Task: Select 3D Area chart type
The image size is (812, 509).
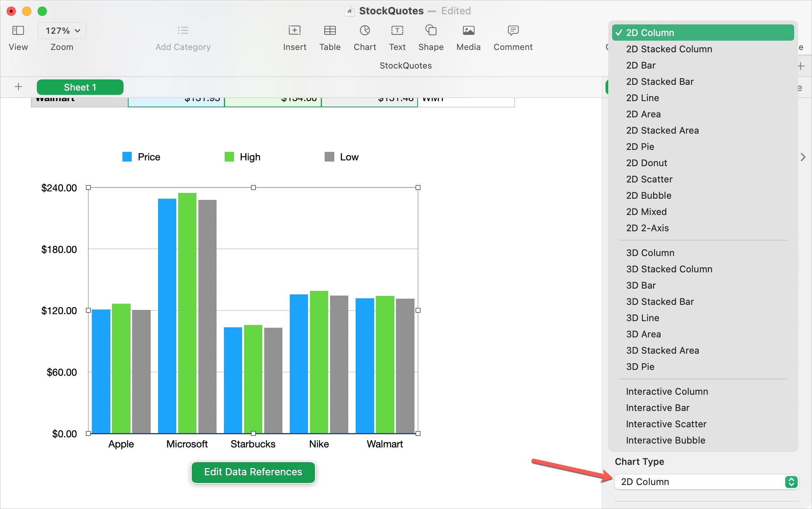Action: pyautogui.click(x=703, y=334)
